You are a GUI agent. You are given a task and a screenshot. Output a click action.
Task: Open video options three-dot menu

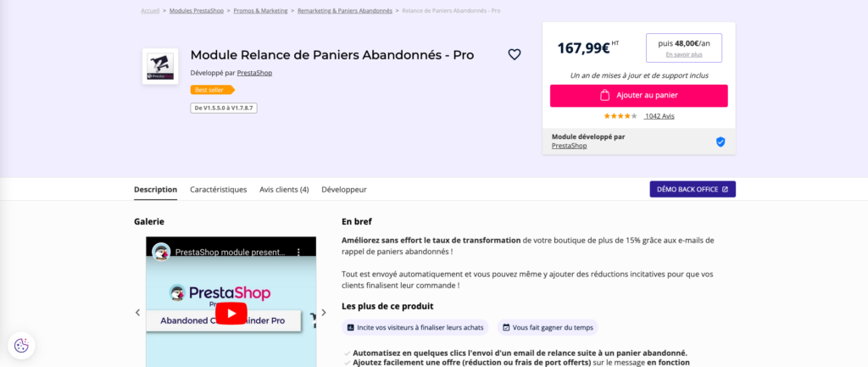[x=298, y=252]
